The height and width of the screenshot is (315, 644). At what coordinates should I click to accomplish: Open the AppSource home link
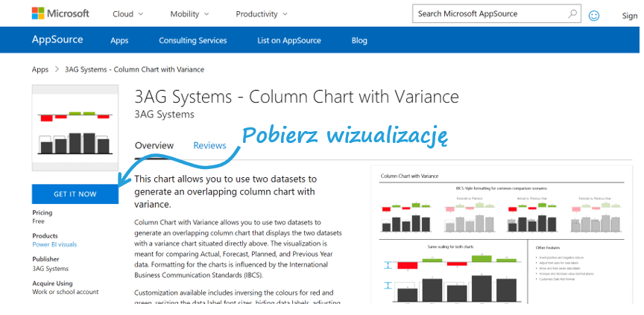[57, 40]
